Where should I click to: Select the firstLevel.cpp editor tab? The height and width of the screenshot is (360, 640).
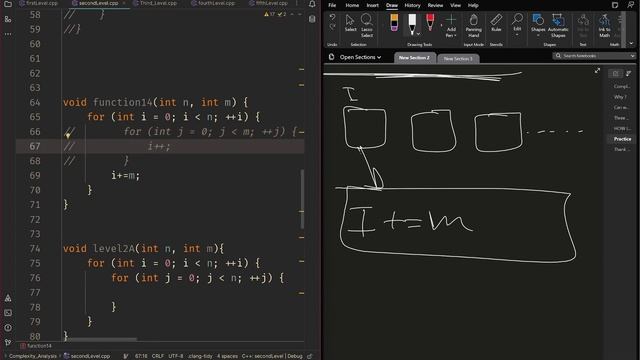point(39,3)
